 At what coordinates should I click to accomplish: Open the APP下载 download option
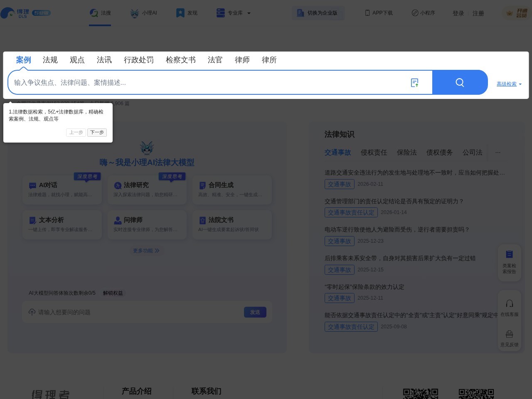(x=378, y=13)
